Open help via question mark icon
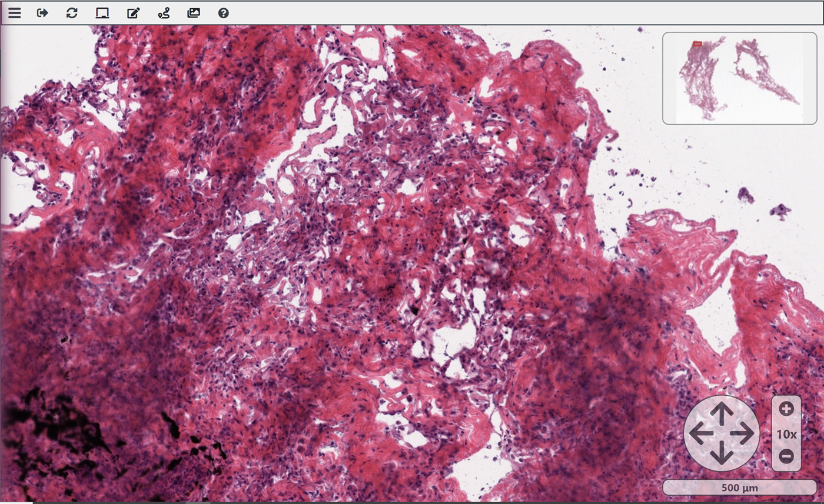The width and height of the screenshot is (824, 504). tap(224, 13)
